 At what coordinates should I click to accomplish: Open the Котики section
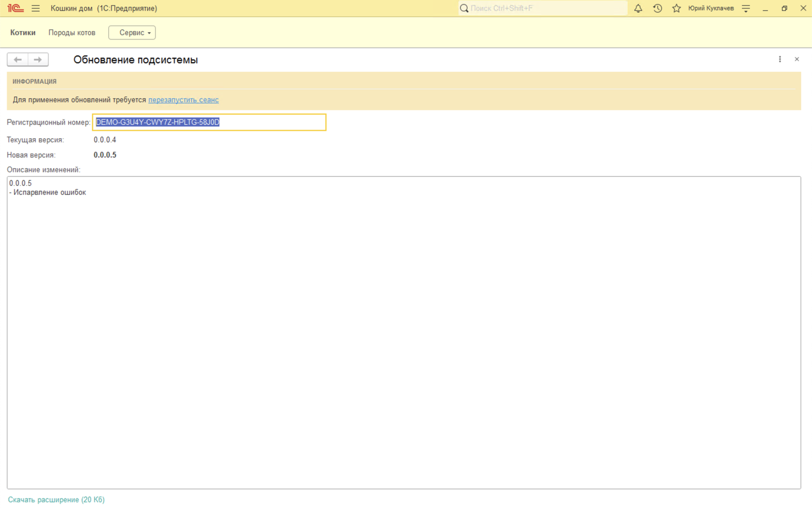[x=23, y=32]
